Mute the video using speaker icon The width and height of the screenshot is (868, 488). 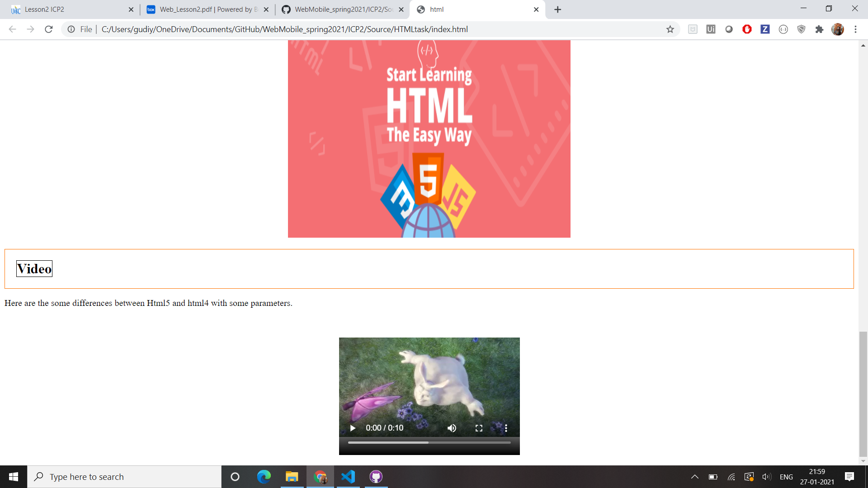pyautogui.click(x=452, y=428)
